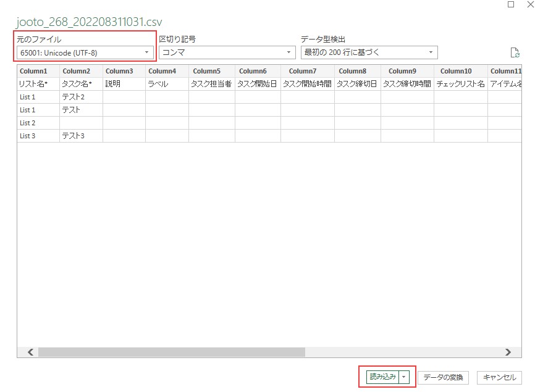This screenshot has width=535, height=392.
Task: Click the データの変換 transform button
Action: tap(442, 377)
